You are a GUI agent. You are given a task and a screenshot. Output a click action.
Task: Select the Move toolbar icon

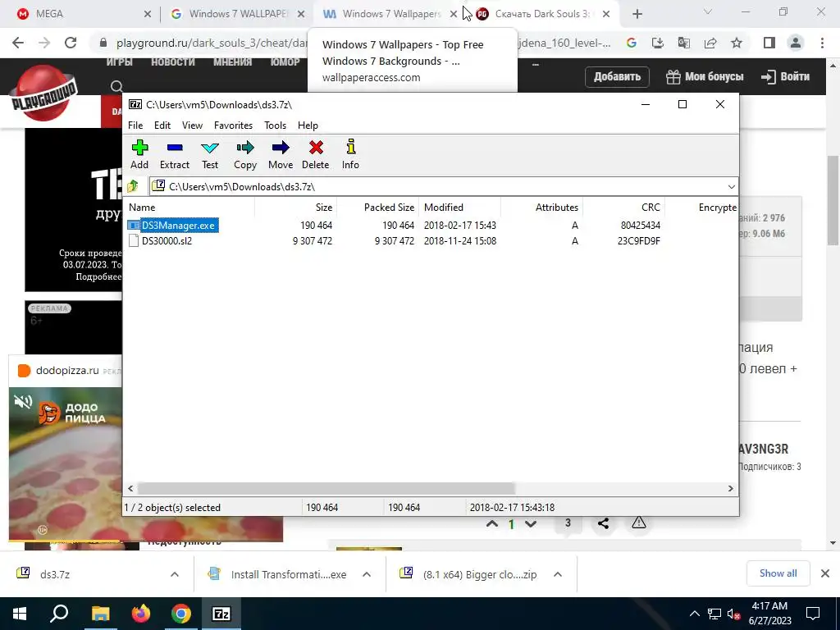[x=281, y=155]
